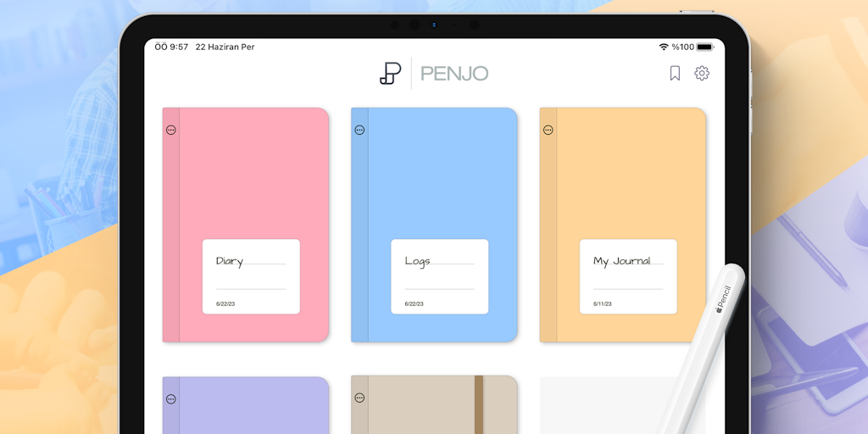Open options menu on Diary notebook
The image size is (868, 434).
tap(171, 130)
